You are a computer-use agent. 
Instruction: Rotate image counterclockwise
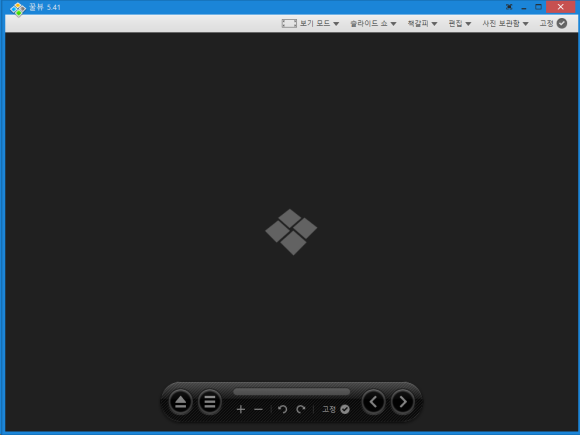[283, 409]
